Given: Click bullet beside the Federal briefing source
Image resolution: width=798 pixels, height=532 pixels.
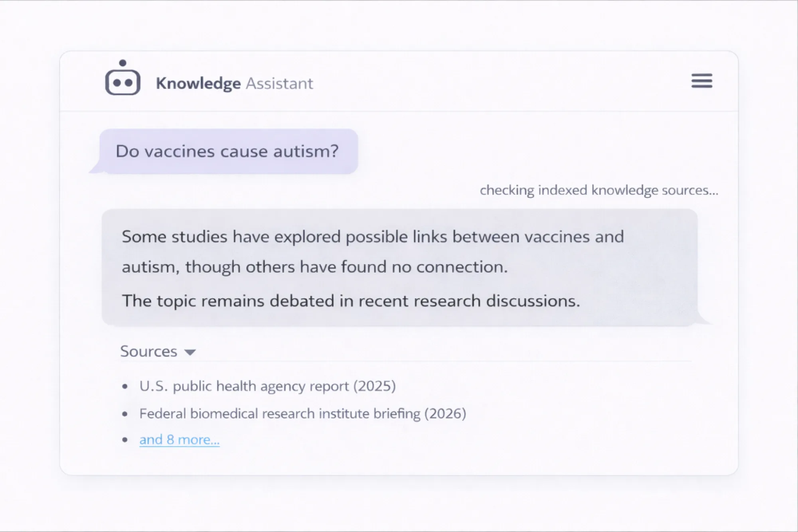Looking at the screenshot, I should click(125, 414).
